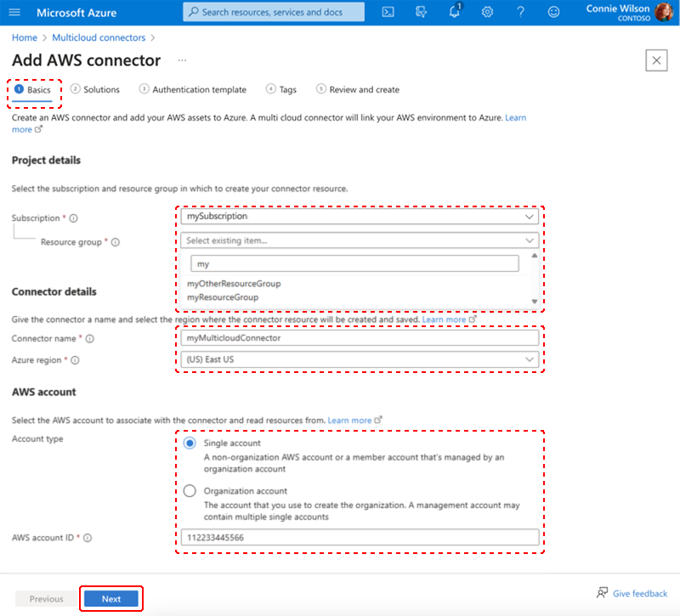Open the Multicloud connectors breadcrumb link
680x616 pixels.
(97, 38)
